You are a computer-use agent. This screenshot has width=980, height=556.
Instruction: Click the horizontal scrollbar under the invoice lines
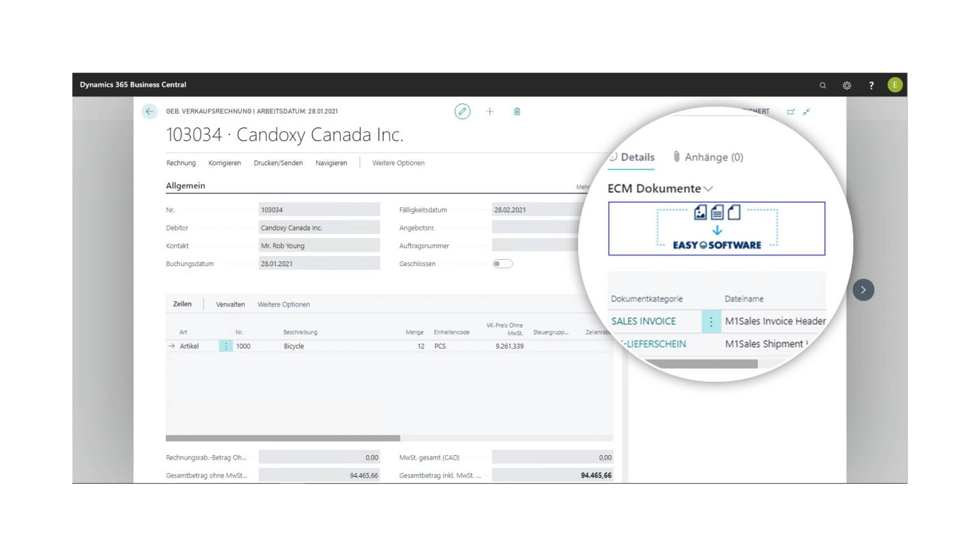click(284, 437)
